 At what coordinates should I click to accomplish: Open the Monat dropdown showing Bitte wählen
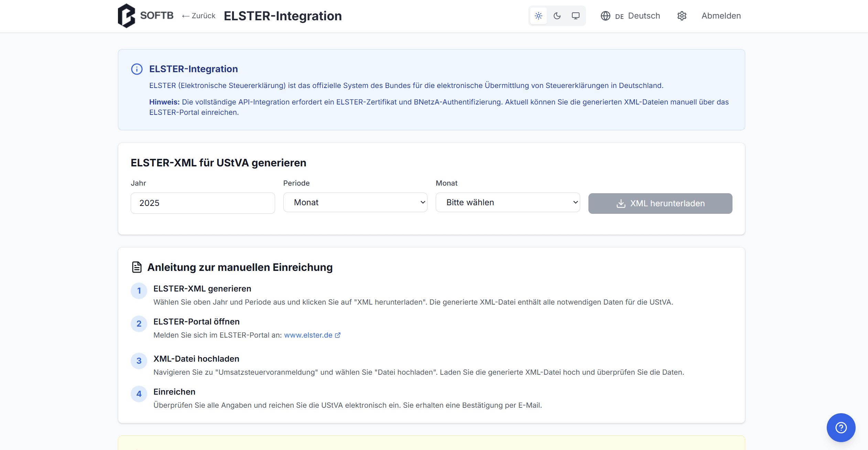point(508,202)
